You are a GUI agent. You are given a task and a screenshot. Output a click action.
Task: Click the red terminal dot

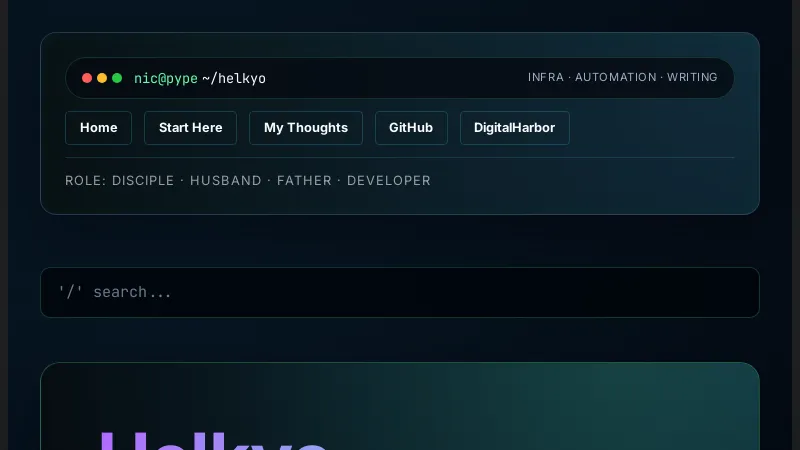pos(87,78)
